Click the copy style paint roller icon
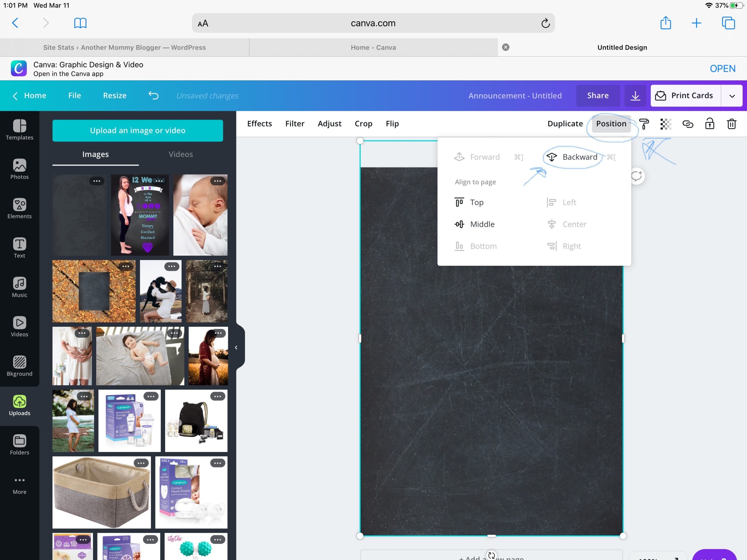Image resolution: width=747 pixels, height=560 pixels. [x=644, y=124]
